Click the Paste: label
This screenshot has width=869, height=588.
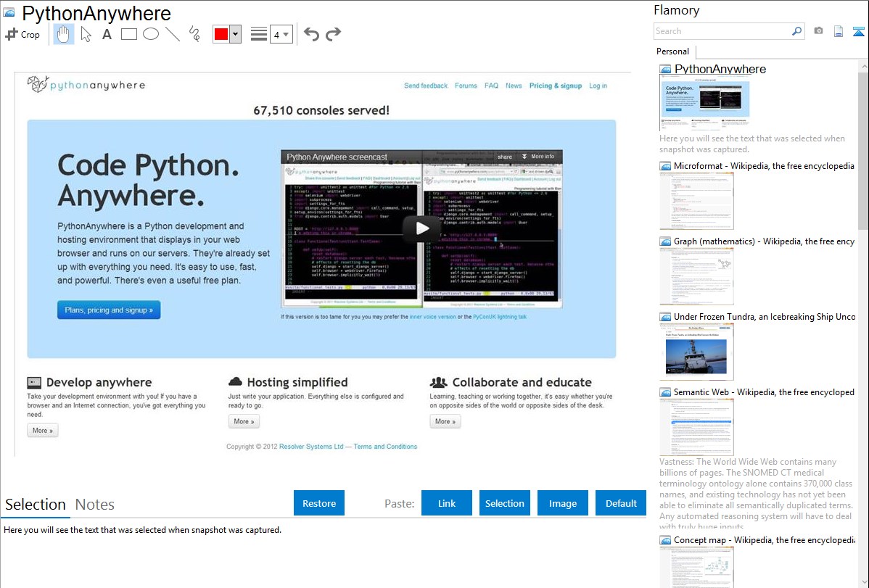tap(399, 503)
